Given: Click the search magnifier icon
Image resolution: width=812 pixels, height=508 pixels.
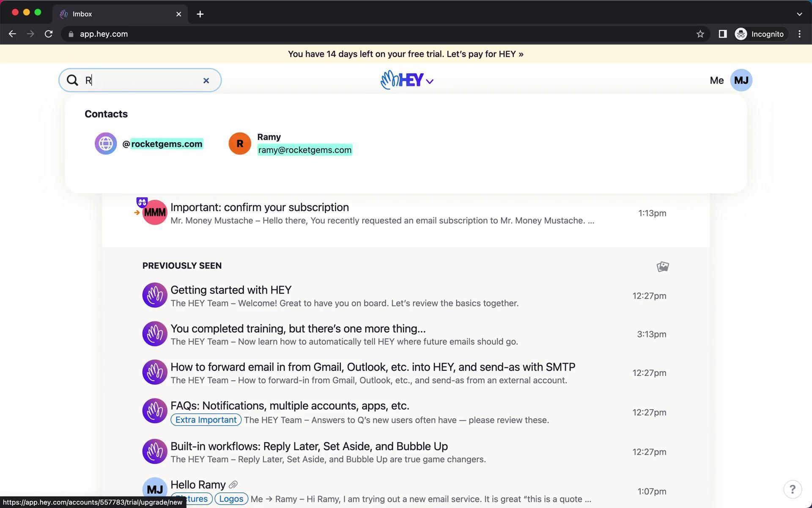Looking at the screenshot, I should pyautogui.click(x=72, y=80).
